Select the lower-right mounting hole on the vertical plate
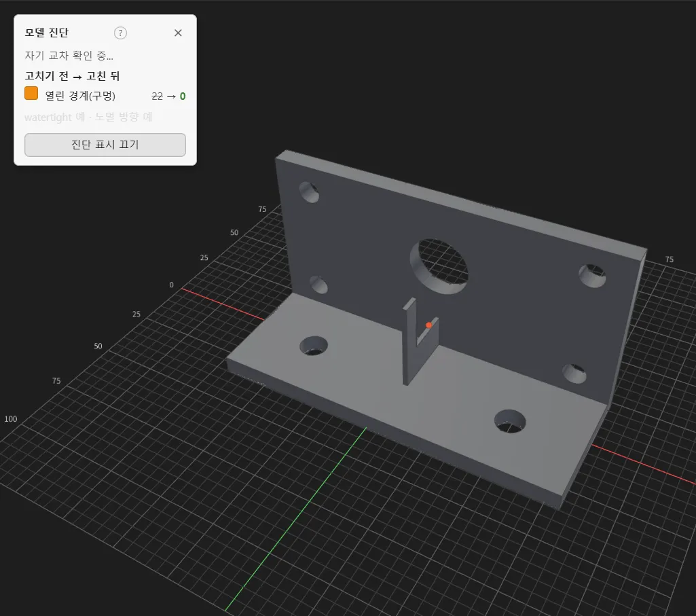The height and width of the screenshot is (616, 696). point(574,374)
